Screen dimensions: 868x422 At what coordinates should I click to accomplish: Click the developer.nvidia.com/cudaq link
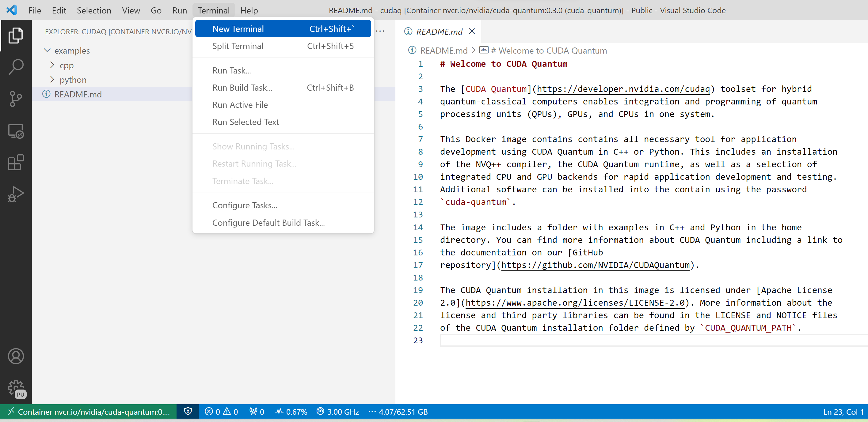point(623,89)
